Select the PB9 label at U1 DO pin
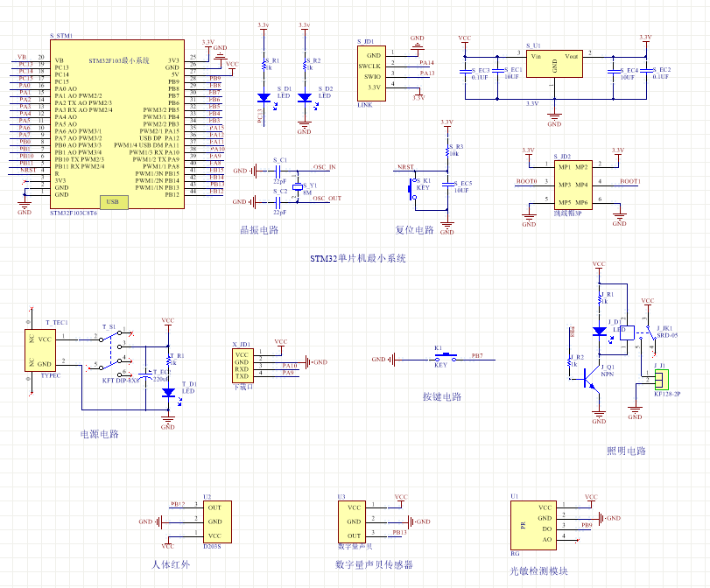 coord(587,525)
